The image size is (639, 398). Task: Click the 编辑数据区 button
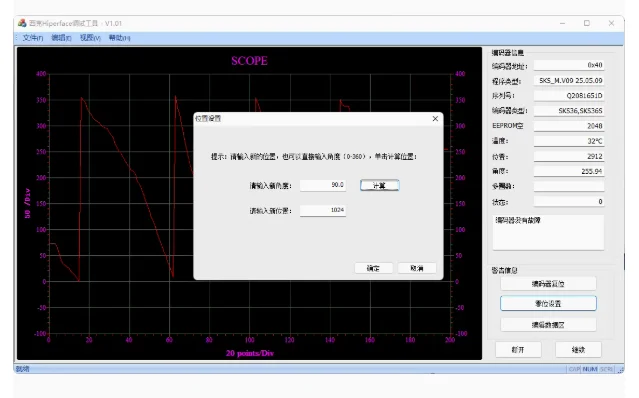coord(548,325)
